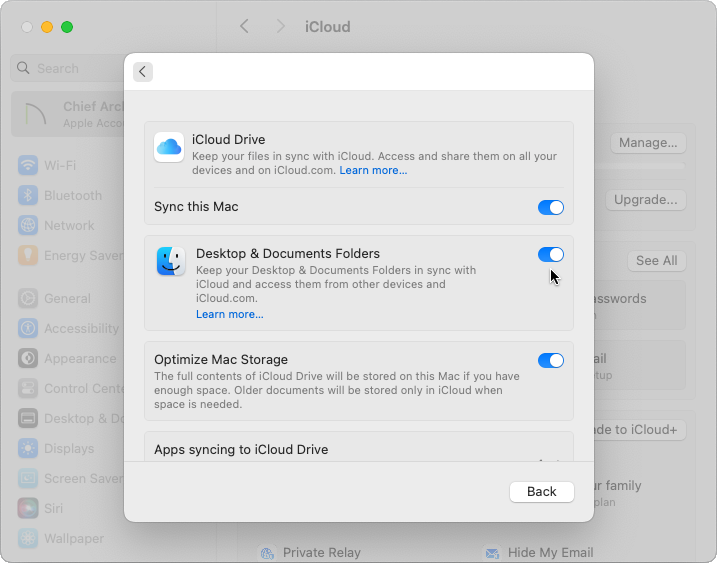The height and width of the screenshot is (563, 717).
Task: Open the Siri icon in sidebar
Action: [28, 508]
